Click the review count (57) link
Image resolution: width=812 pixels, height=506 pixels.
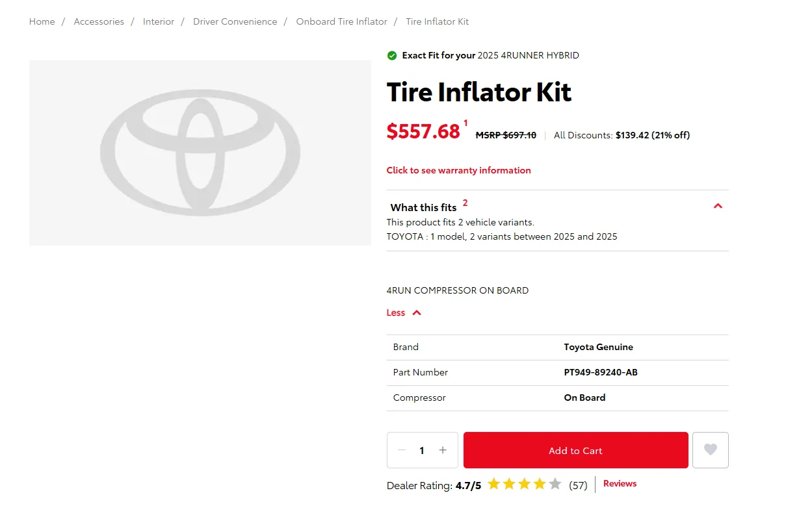[x=577, y=485]
